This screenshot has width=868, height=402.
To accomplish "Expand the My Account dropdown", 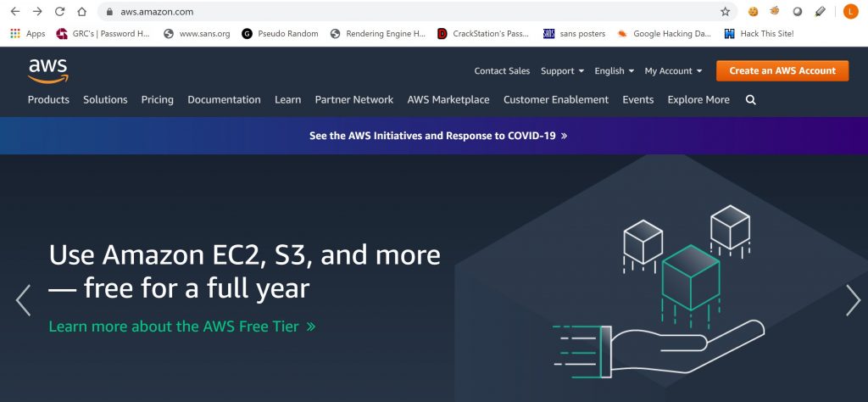I will tap(673, 71).
